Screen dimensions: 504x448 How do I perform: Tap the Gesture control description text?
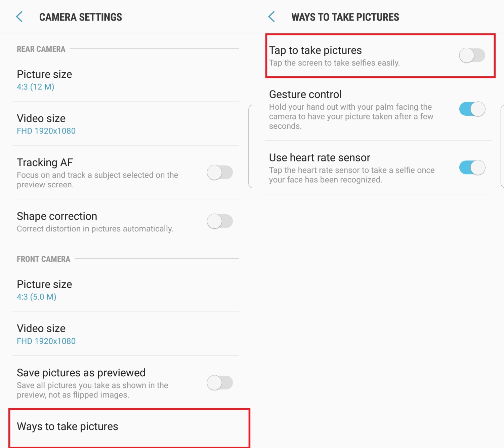tap(351, 116)
